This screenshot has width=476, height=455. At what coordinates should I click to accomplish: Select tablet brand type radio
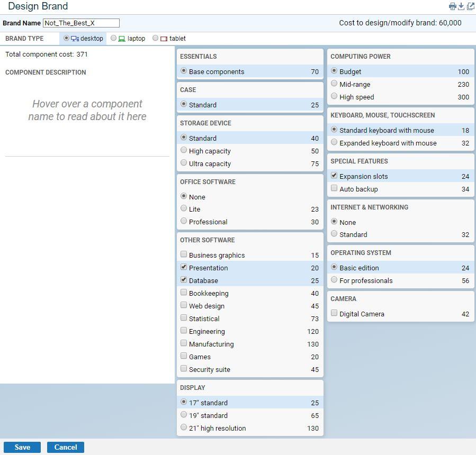156,38
